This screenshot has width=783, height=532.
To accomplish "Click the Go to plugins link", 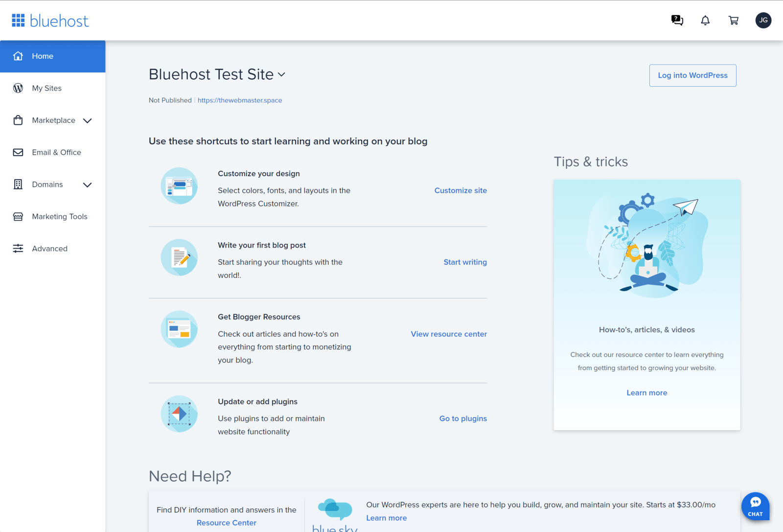I will click(463, 418).
